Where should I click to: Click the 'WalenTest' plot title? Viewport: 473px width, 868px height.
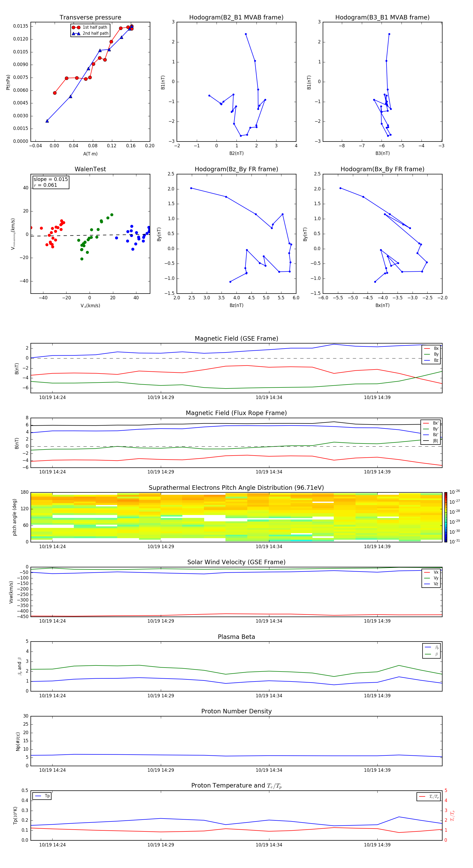90,169
